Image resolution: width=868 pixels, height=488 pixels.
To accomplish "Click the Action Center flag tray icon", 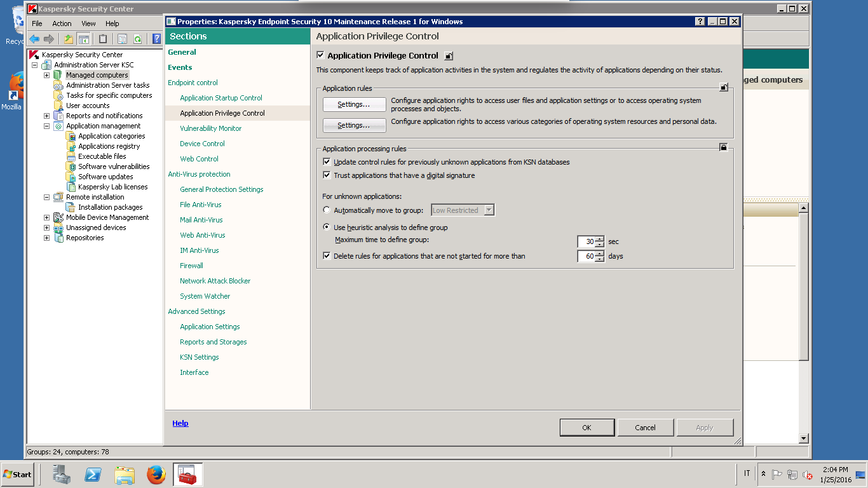I will (777, 475).
